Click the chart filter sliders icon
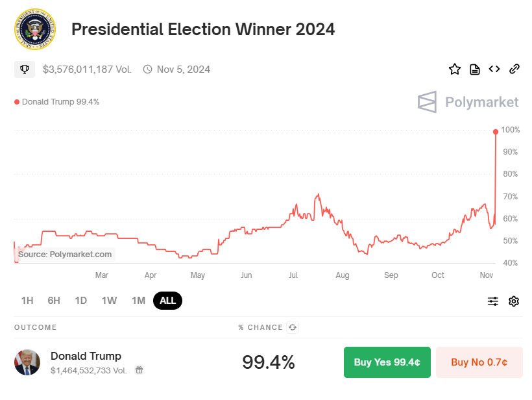Screen dimensions: 532x400 pyautogui.click(x=493, y=301)
